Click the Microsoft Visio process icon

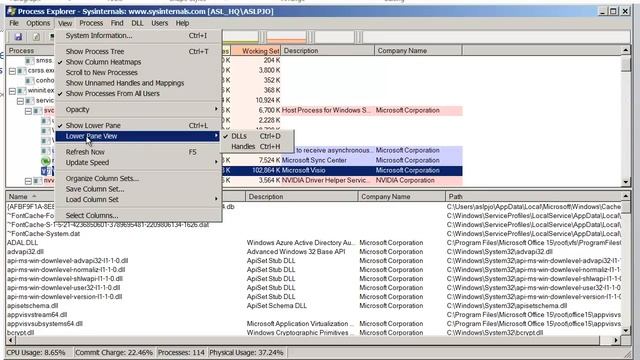coord(45,171)
